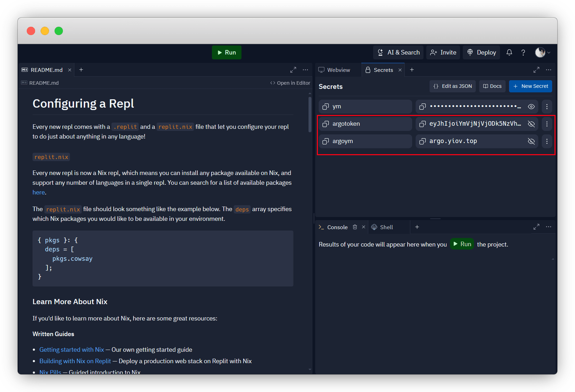This screenshot has width=575, height=392.
Task: Open the Secrets pane more-options menu
Action: [x=549, y=70]
